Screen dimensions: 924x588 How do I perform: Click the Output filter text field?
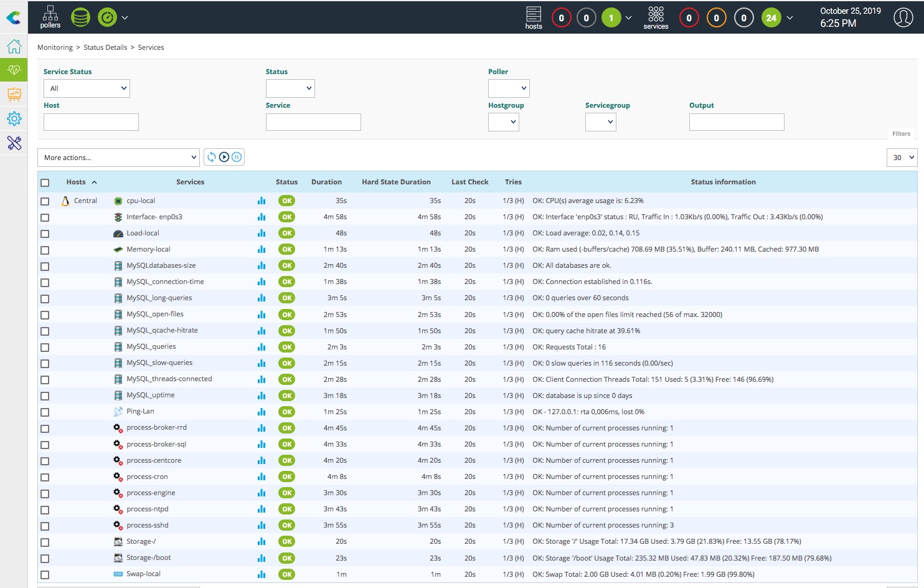[736, 122]
